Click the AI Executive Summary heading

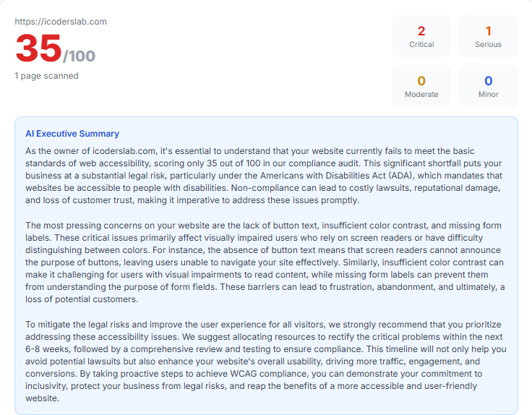coord(72,134)
